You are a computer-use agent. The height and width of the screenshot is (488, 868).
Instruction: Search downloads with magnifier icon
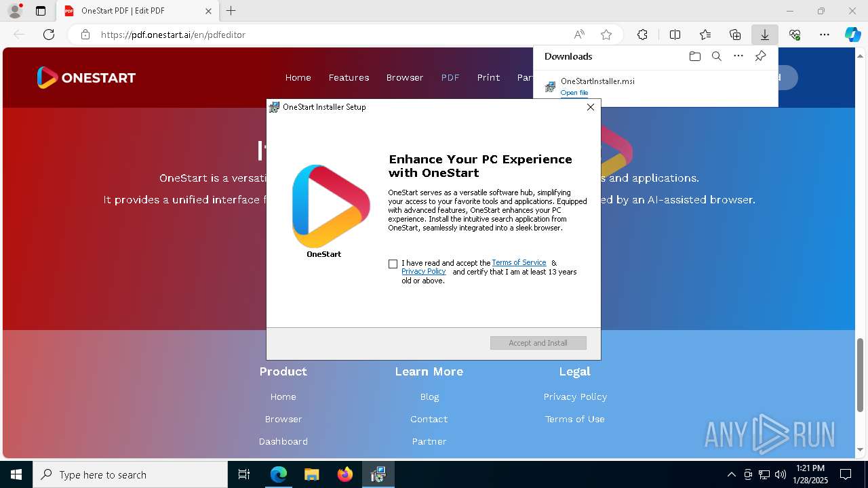716,56
